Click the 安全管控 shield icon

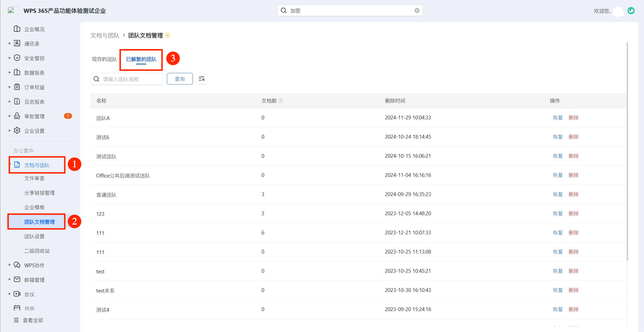(x=17, y=58)
